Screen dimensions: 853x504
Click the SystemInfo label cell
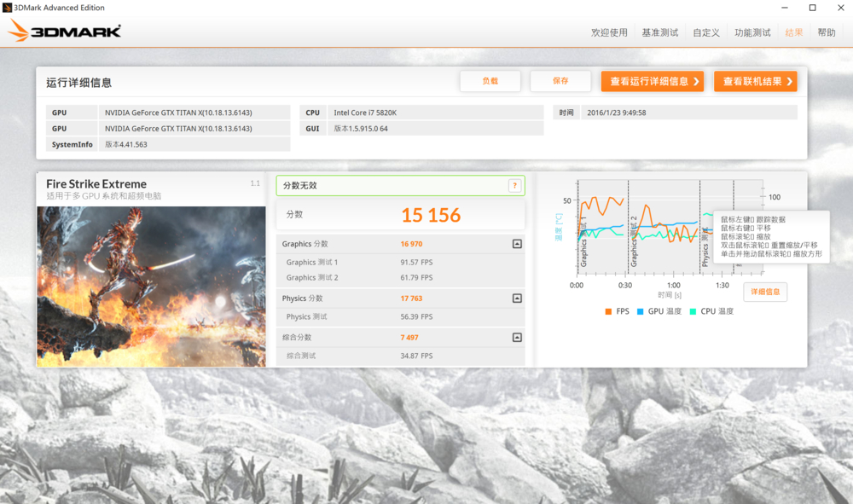click(72, 144)
